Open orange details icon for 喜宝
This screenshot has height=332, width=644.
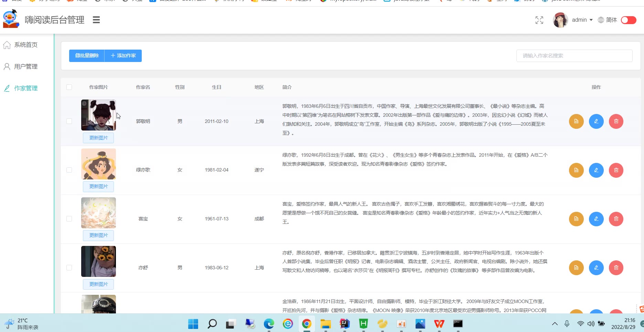[x=576, y=219]
